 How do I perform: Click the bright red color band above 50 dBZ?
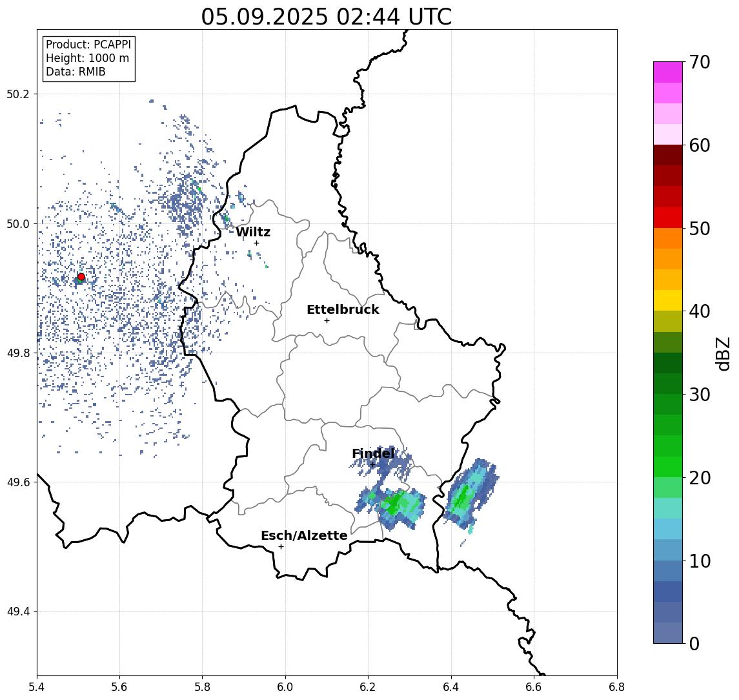(x=668, y=218)
